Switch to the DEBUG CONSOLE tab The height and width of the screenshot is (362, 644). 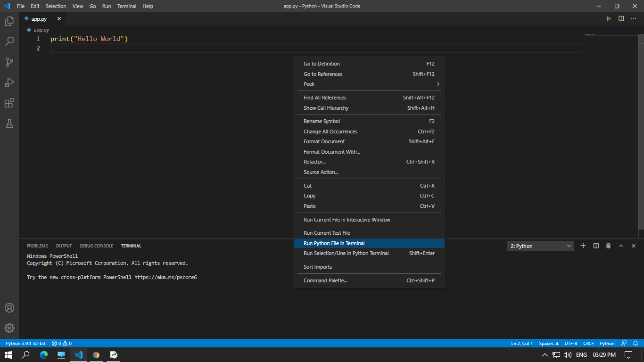pos(96,246)
